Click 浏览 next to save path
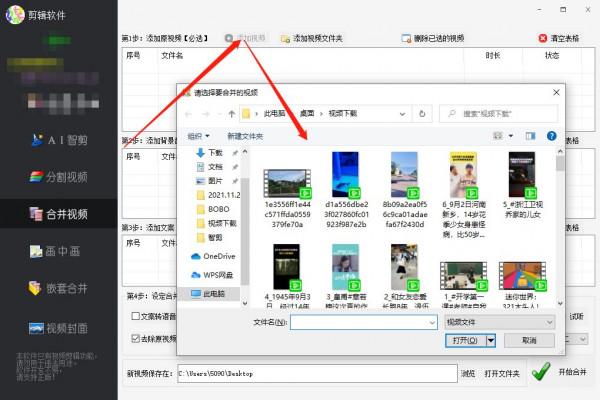This screenshot has height=400, width=600. (468, 373)
